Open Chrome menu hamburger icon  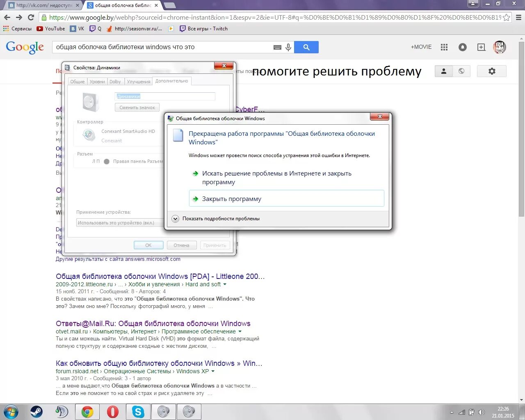tap(518, 17)
